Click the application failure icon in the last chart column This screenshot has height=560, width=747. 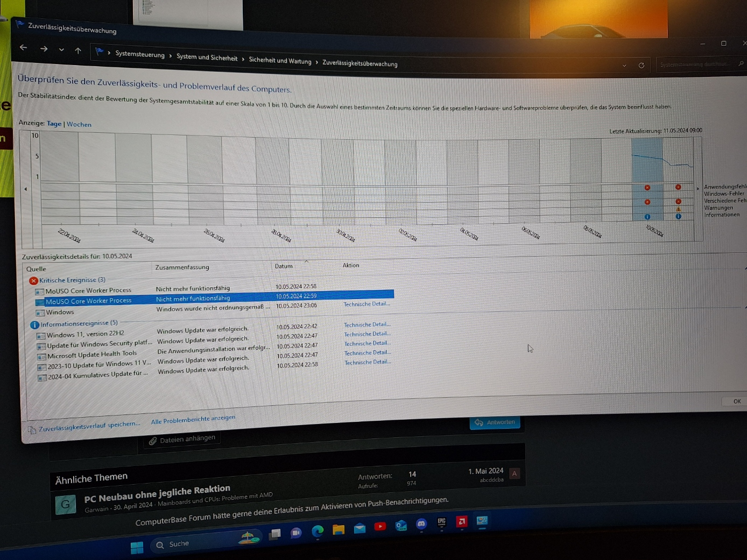tap(678, 187)
